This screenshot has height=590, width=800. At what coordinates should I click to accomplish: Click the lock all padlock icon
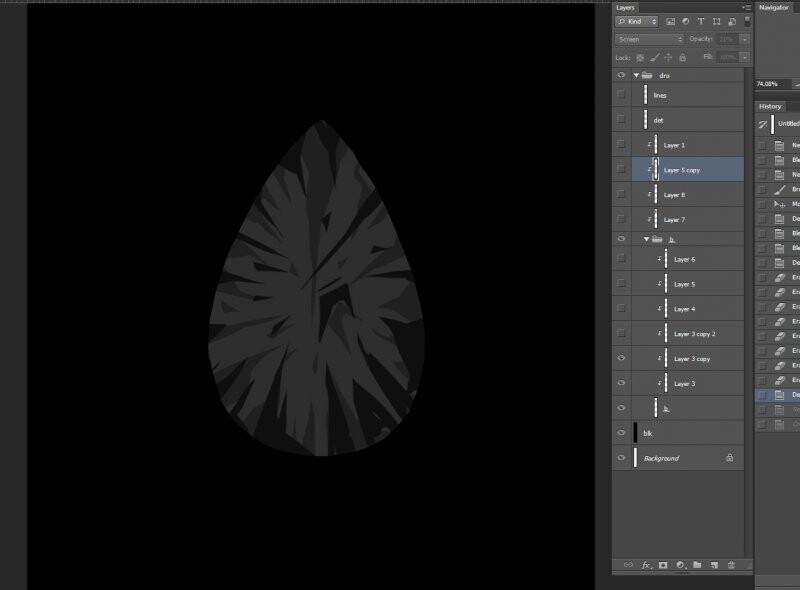(682, 57)
